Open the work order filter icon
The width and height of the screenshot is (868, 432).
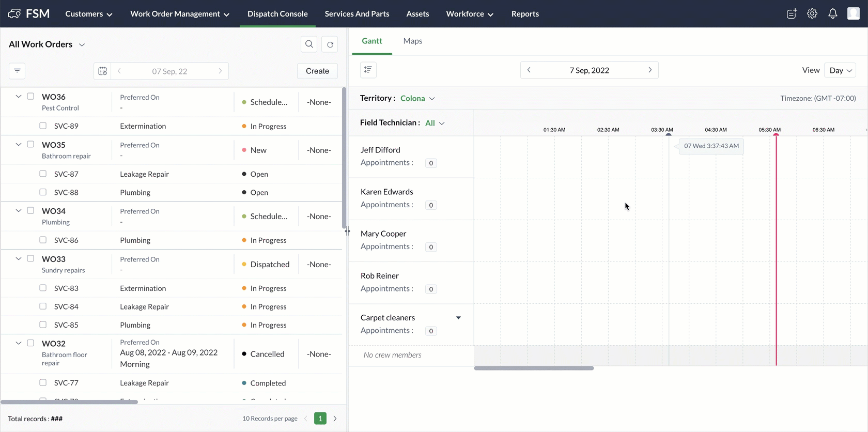(17, 71)
